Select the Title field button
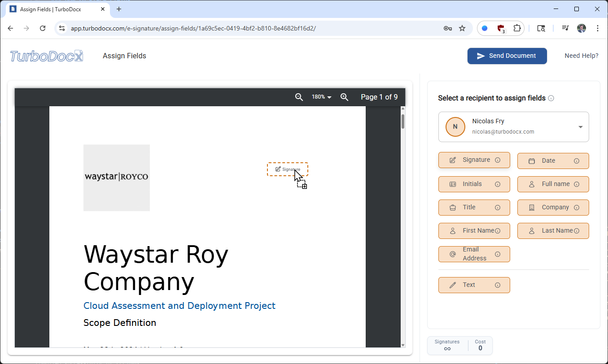The width and height of the screenshot is (608, 364). click(x=474, y=208)
